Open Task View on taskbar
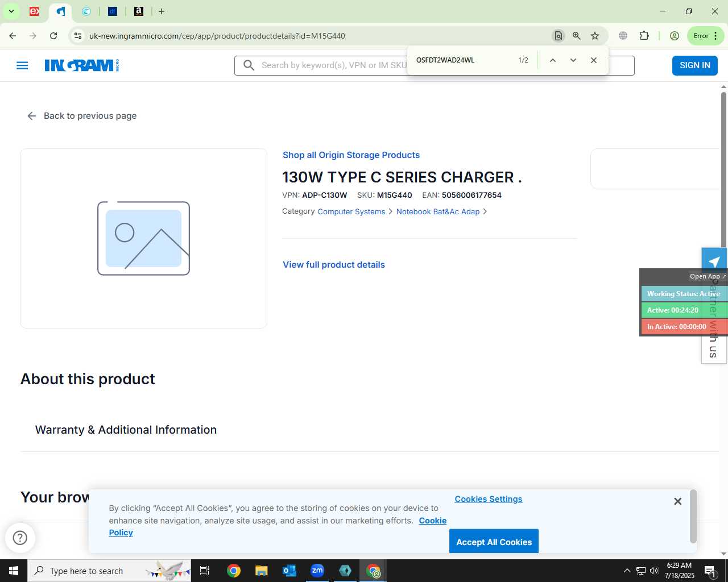 [205, 571]
